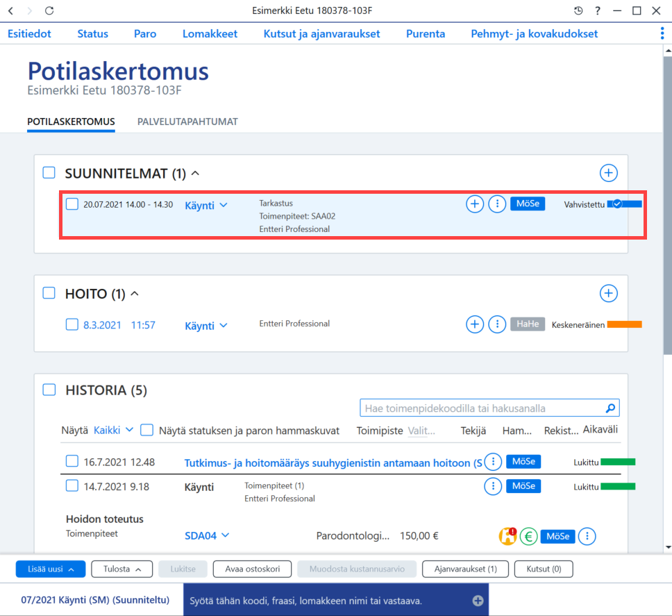Open the vertical three-dot menu beside the top navigation
The width and height of the screenshot is (672, 616).
point(662,33)
